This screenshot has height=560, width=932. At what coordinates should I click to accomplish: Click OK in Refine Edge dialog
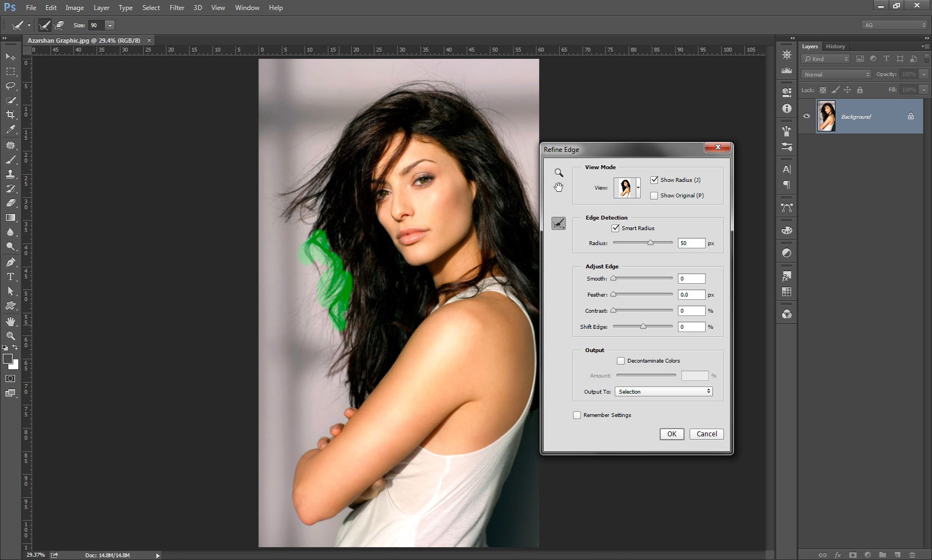coord(671,434)
